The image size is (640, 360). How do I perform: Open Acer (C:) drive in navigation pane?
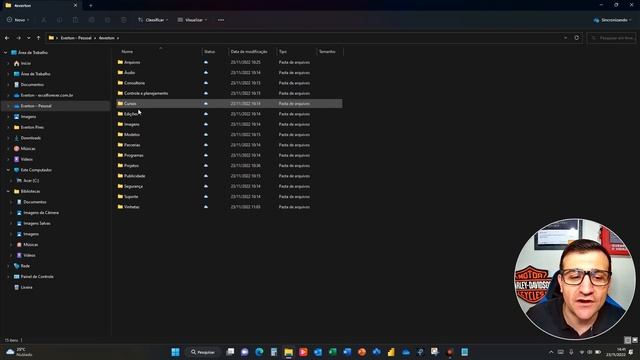coord(31,180)
